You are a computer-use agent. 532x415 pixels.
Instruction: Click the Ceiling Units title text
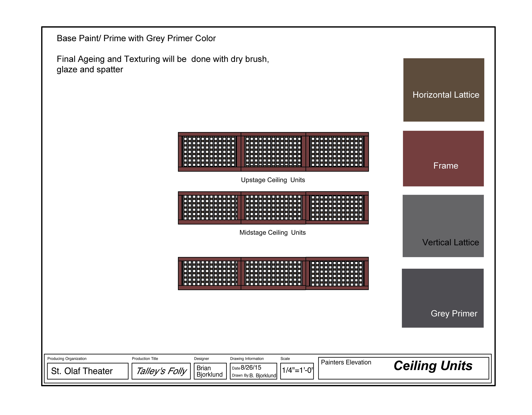point(433,366)
